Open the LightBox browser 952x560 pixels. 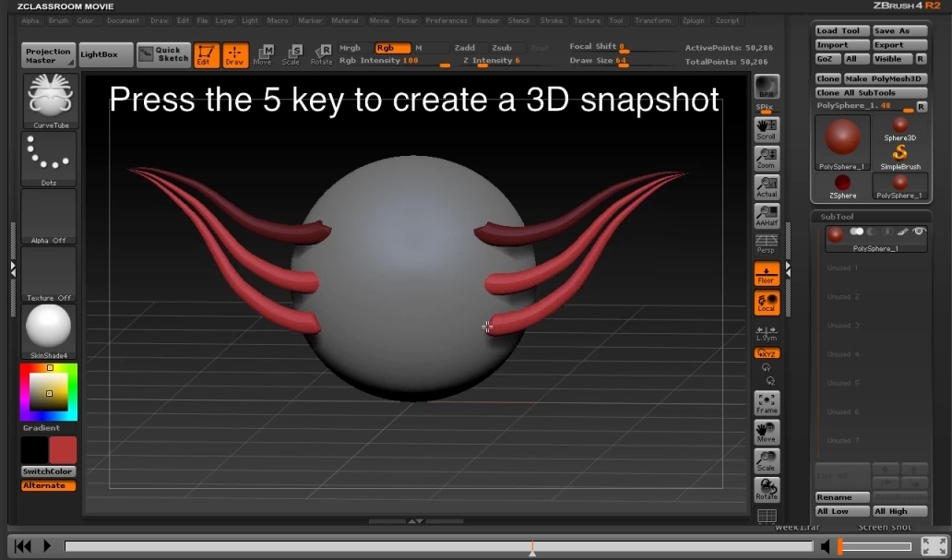point(104,54)
